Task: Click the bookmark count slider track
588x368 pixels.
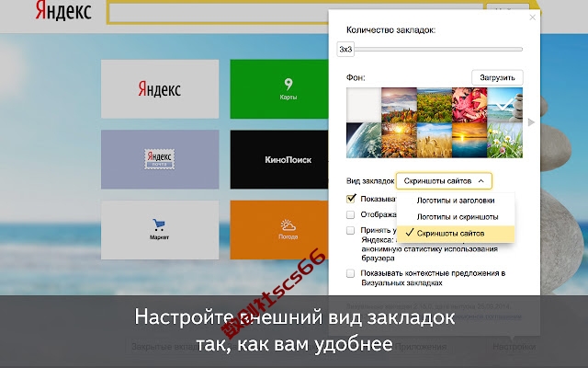Action: point(438,49)
